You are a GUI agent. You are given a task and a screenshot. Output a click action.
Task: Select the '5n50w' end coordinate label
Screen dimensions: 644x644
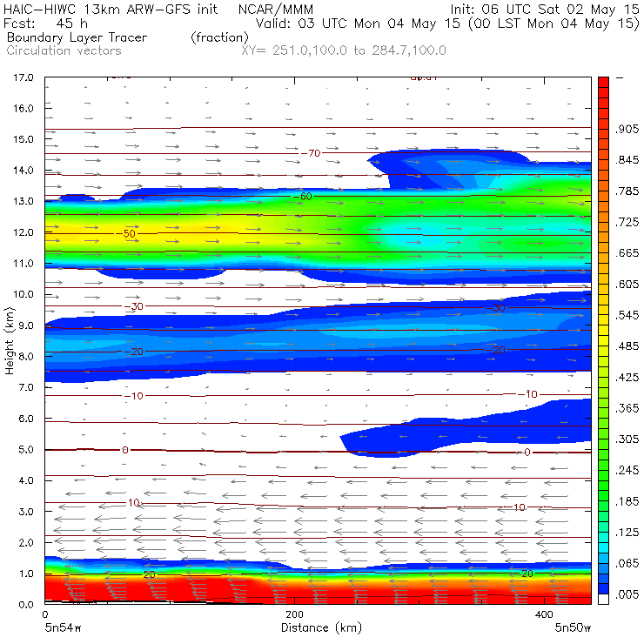pyautogui.click(x=573, y=628)
